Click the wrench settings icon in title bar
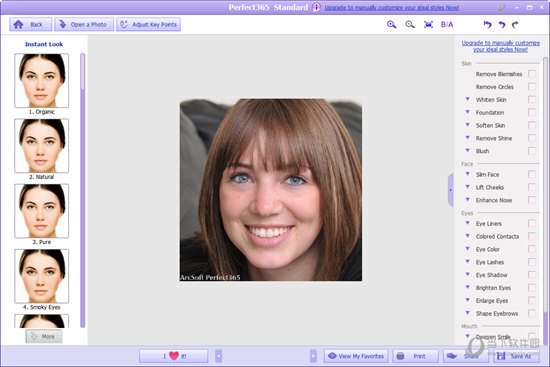This screenshot has width=550, height=367. tap(502, 7)
